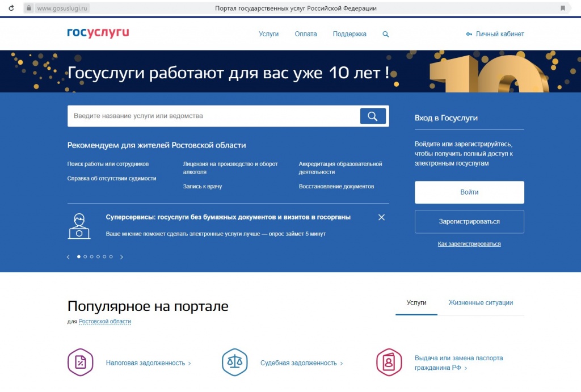Screen dimensions: 581x392
Task: Click the passport icon for замена паспорта
Action: (x=389, y=362)
